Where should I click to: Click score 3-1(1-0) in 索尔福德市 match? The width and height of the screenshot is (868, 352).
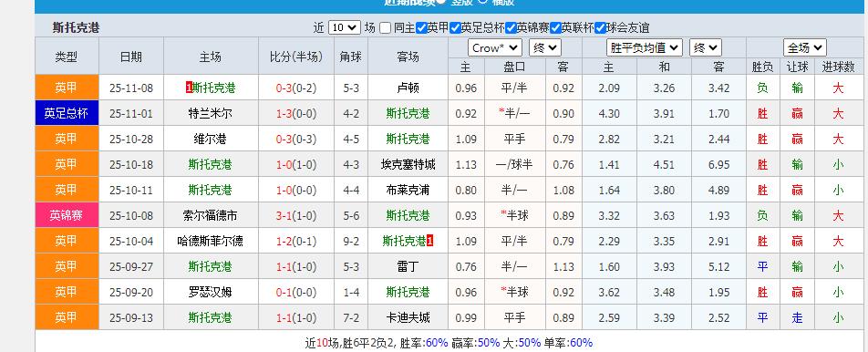[296, 215]
